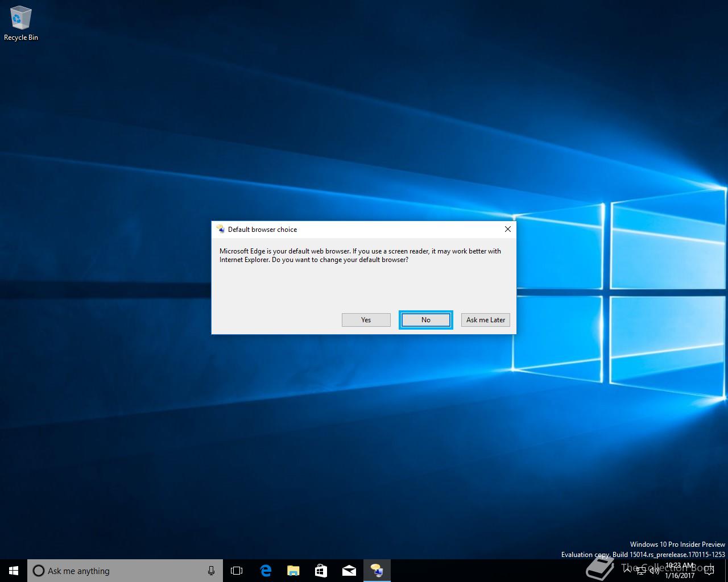Viewport: 728px width, 582px height.
Task: Open the clock and date flyout
Action: click(680, 571)
